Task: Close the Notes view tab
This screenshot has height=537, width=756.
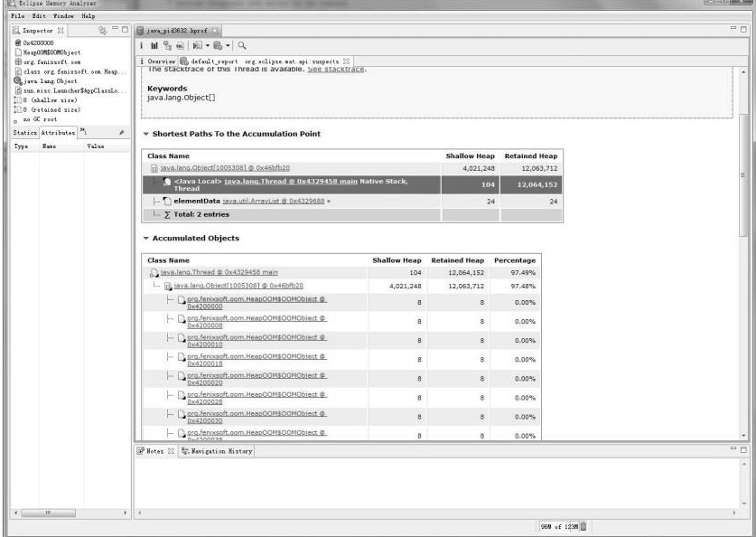Action: pos(171,451)
